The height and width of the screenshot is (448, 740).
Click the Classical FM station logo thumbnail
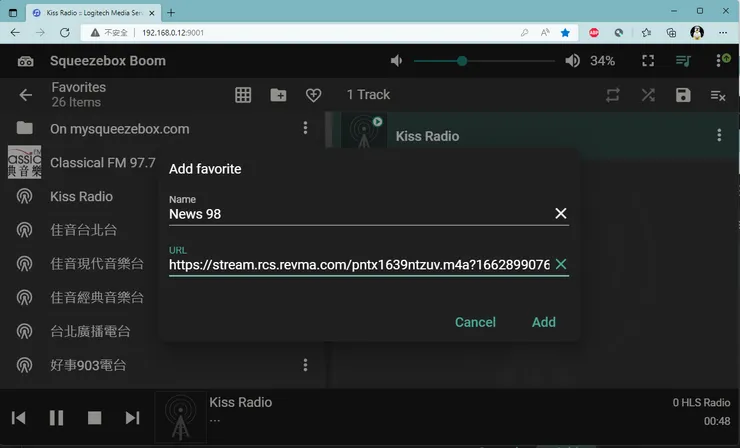25,162
